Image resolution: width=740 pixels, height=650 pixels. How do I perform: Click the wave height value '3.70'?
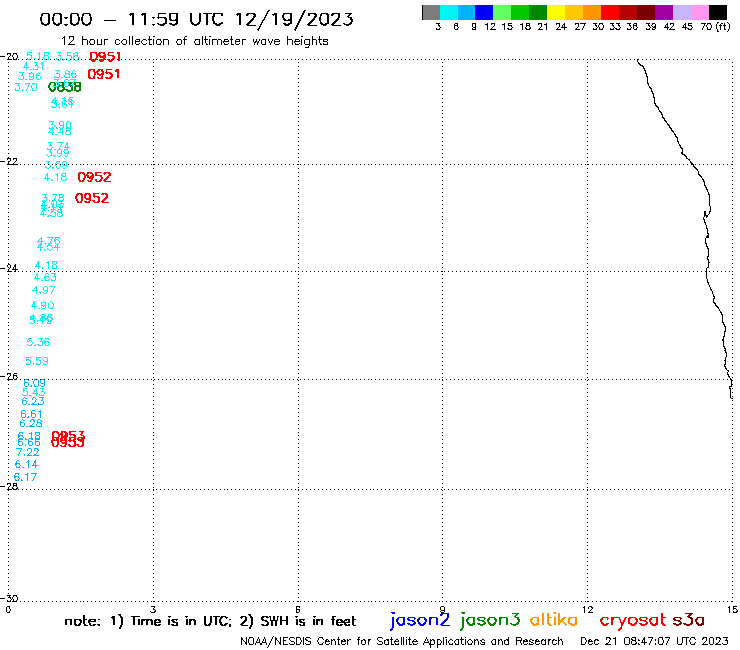tap(26, 87)
